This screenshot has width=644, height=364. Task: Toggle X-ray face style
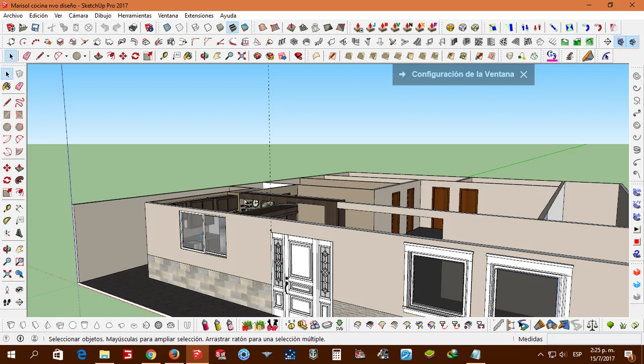tap(167, 28)
